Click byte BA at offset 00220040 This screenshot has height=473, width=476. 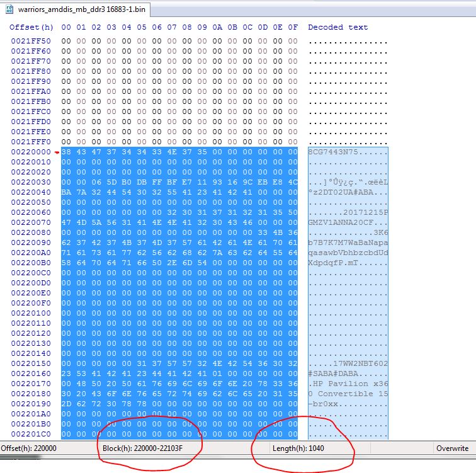coord(66,192)
